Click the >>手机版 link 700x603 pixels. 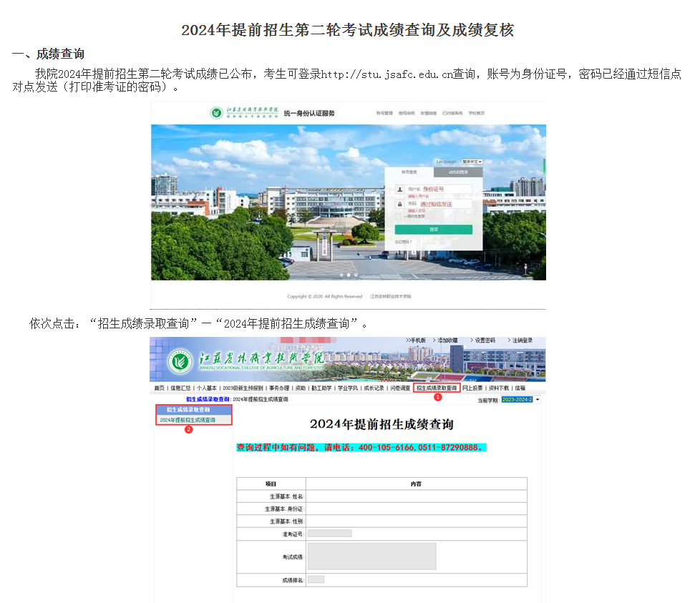(x=416, y=340)
